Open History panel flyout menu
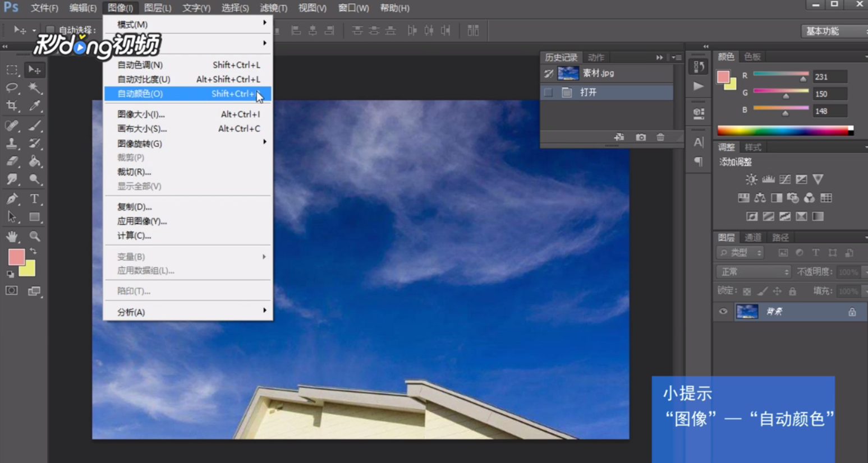The image size is (868, 463). pos(677,57)
